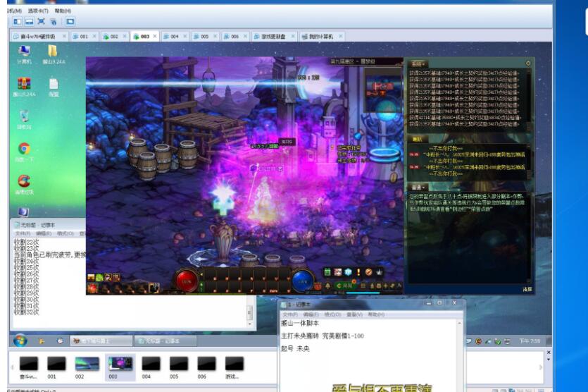
Task: Click the red fireball skill icon in HUD
Action: (92, 288)
